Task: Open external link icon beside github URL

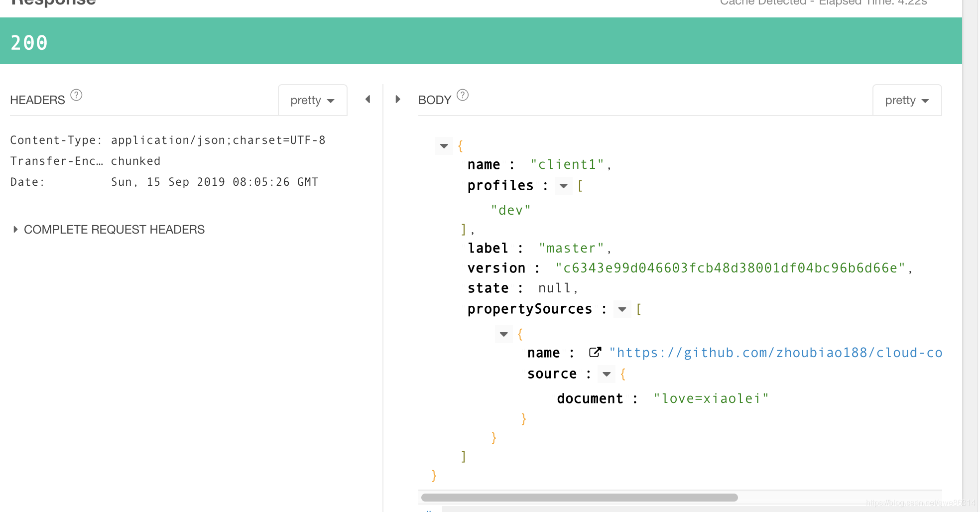Action: click(x=595, y=352)
